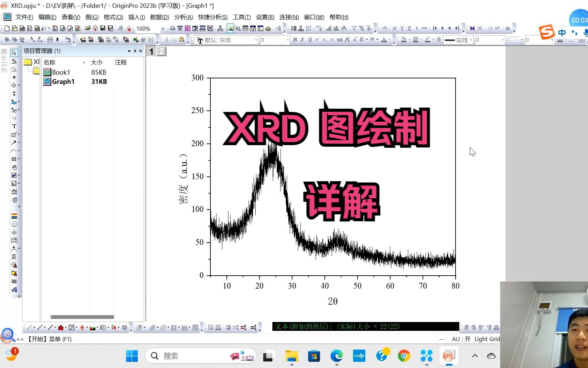Click the Print icon on the standard toolbar

(172, 29)
